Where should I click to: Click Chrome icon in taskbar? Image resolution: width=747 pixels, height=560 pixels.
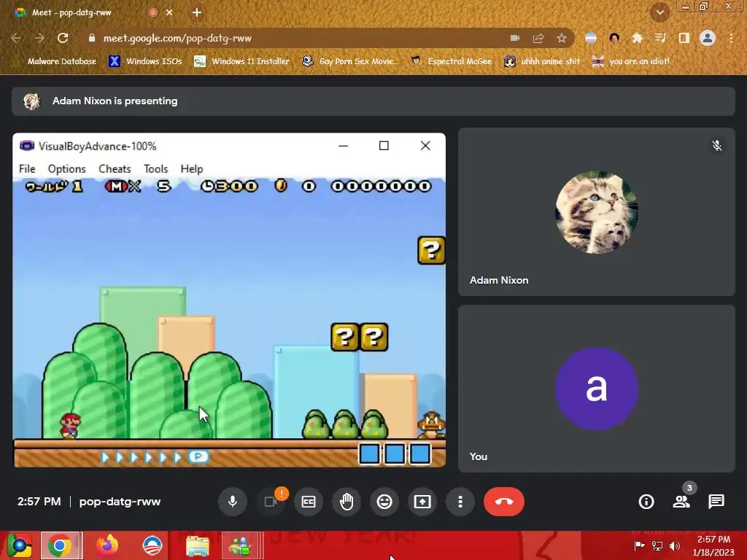pyautogui.click(x=61, y=545)
